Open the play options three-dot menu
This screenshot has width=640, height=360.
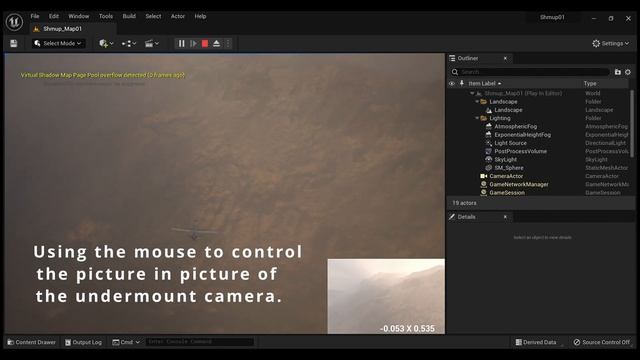click(228, 43)
